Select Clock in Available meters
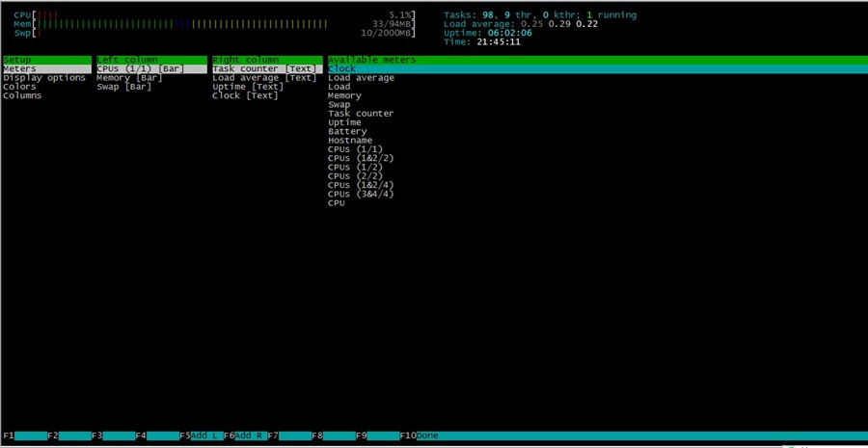Viewport: 868px width, 448px height. [598, 68]
